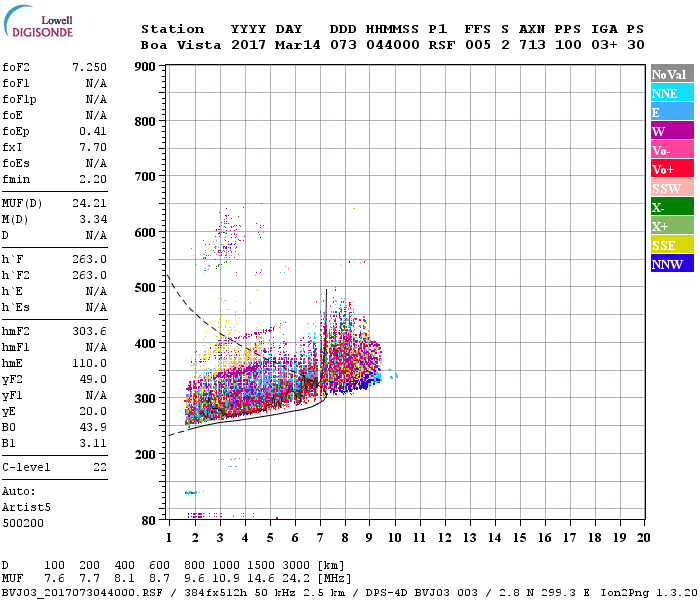Click the E blue legend swatch
The height and width of the screenshot is (600, 700).
tap(672, 112)
